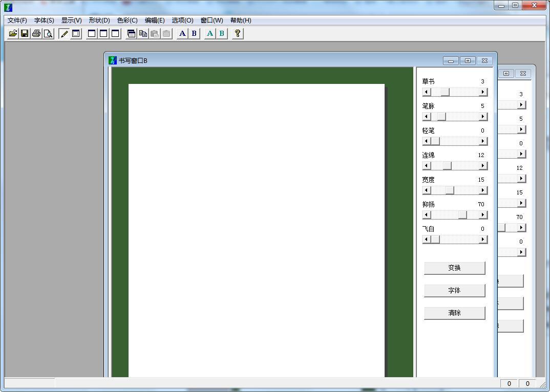Click the open file folder icon

coord(13,34)
